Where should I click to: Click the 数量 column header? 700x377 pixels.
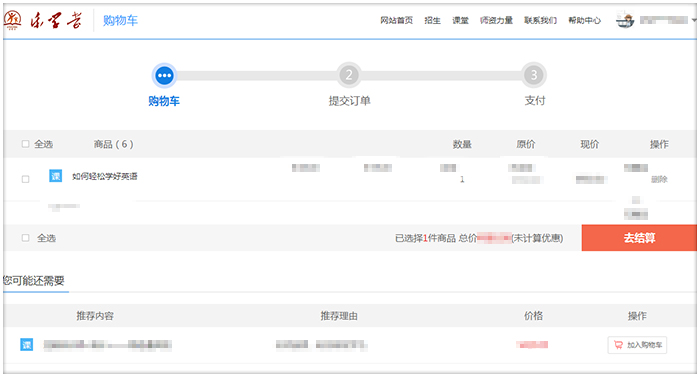click(x=462, y=144)
